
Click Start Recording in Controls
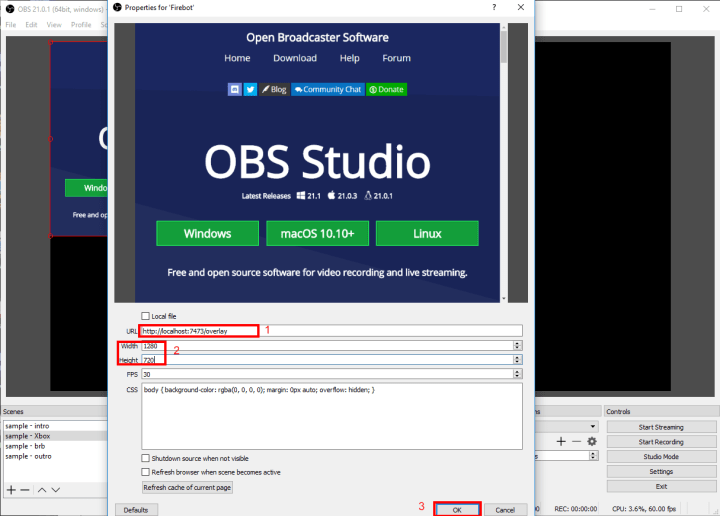click(x=661, y=442)
